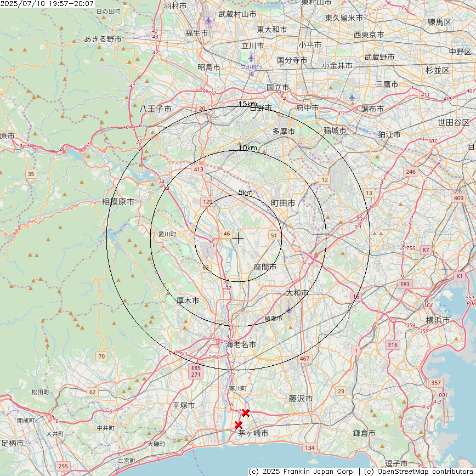Viewport: 476px width, 476px height.
Task: Click the route 51 road shield
Action: pos(274,235)
